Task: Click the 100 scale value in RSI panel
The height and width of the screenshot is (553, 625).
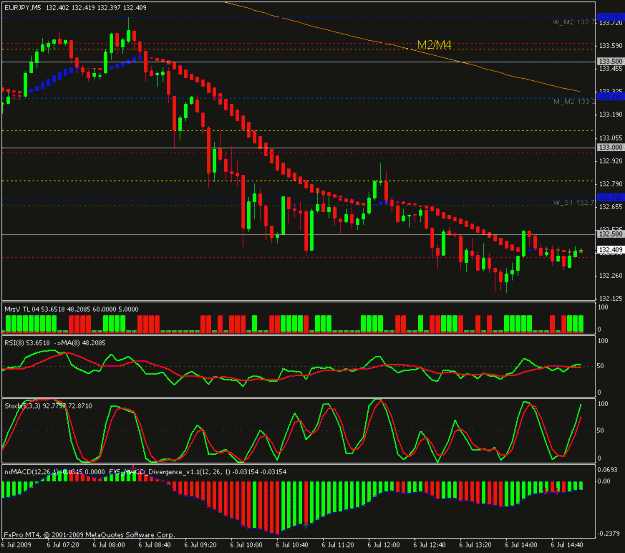Action: coord(603,341)
